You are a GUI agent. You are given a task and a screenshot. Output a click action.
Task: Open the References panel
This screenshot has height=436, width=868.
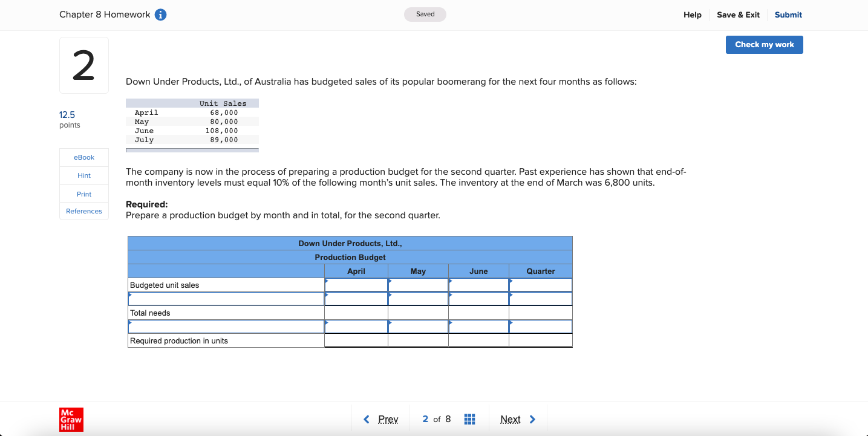[83, 210]
